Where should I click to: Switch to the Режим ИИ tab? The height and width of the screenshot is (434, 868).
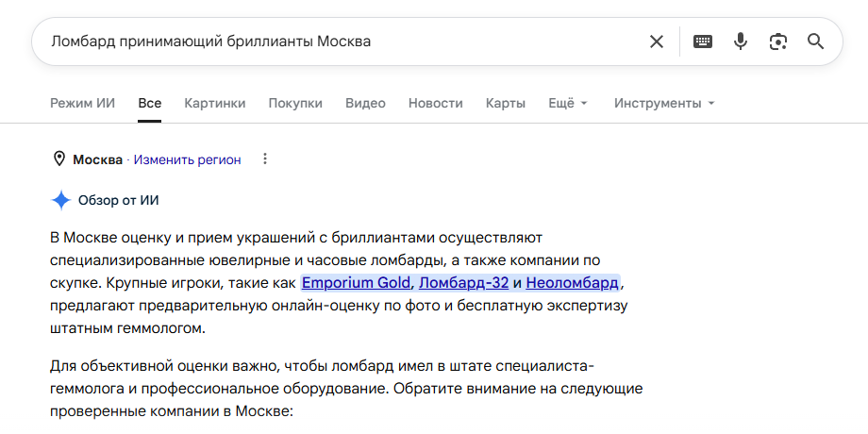coord(82,104)
